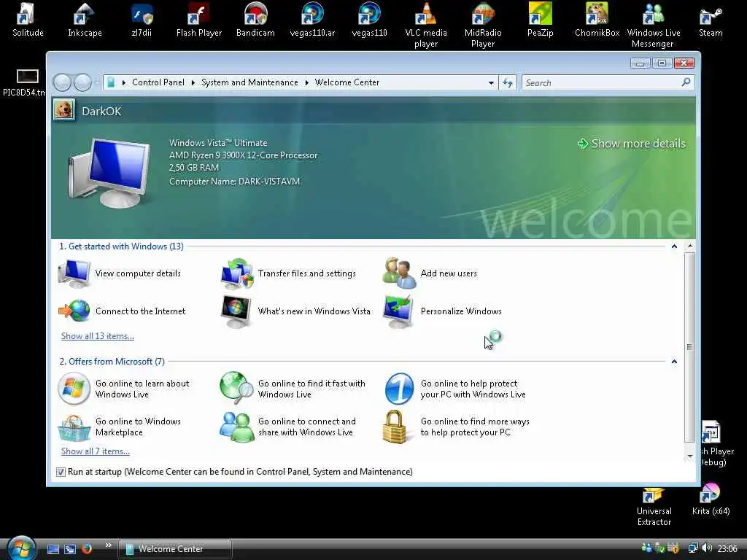Screen dimensions: 747x560
Task: Click the search magnifier button
Action: pyautogui.click(x=686, y=82)
